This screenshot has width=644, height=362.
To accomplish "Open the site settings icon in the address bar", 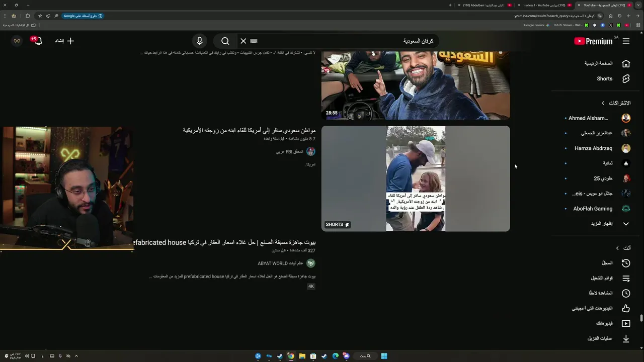I will tap(600, 16).
